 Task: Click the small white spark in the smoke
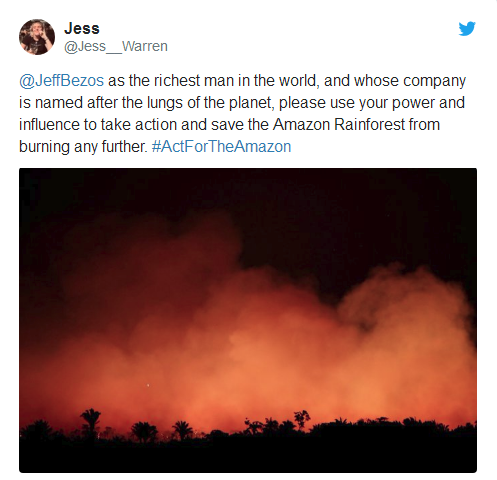148,386
